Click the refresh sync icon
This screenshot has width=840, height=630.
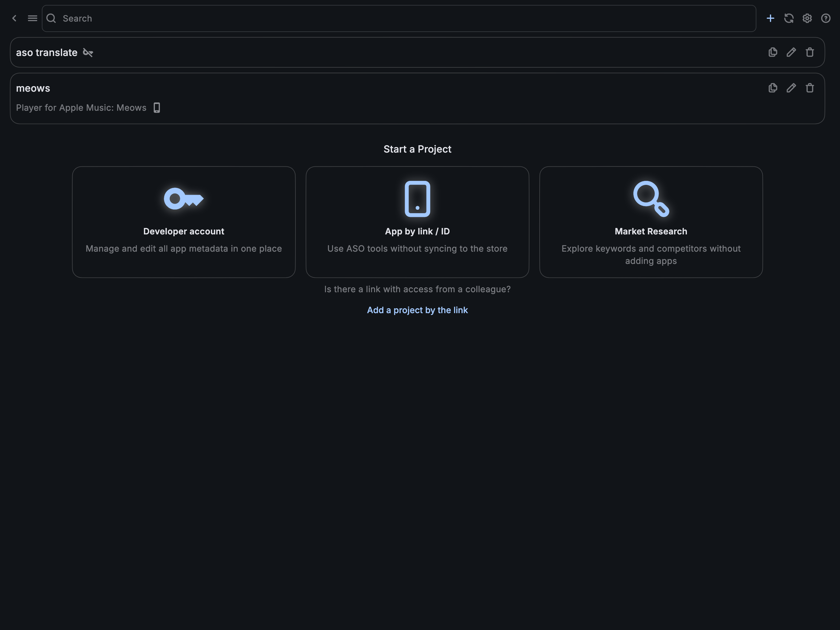click(789, 18)
